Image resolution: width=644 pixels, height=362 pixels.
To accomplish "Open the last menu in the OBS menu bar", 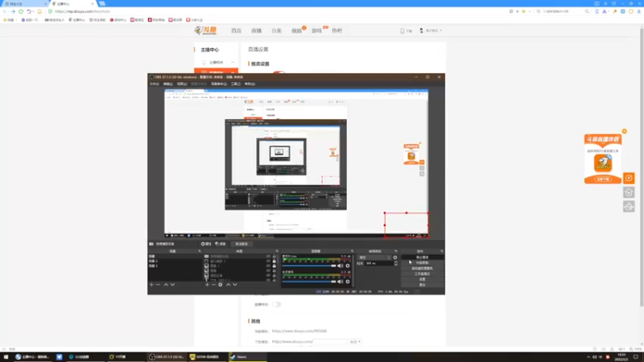I will point(250,84).
